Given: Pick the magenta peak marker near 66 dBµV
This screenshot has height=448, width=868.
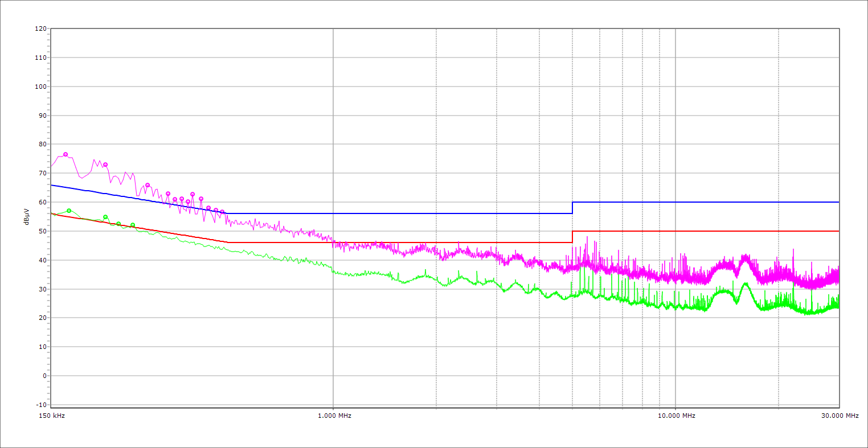Looking at the screenshot, I should 148,185.
